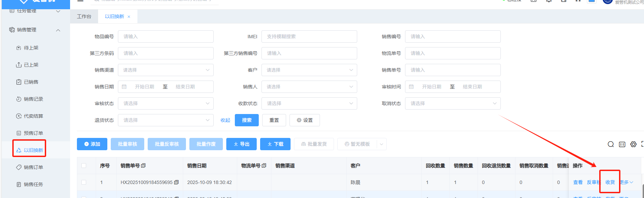Open the 销售渠道 dropdown
644x198 pixels.
(x=165, y=70)
